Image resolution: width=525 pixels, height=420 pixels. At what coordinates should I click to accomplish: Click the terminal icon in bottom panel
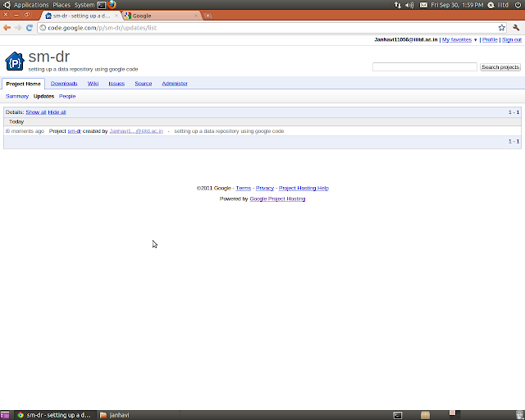coord(397,415)
